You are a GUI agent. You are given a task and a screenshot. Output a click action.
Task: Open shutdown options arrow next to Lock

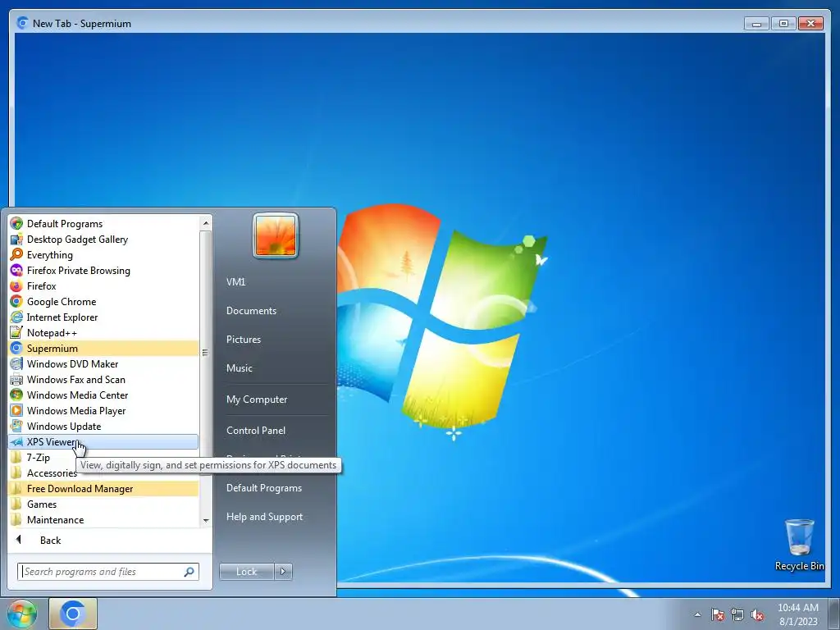click(283, 572)
